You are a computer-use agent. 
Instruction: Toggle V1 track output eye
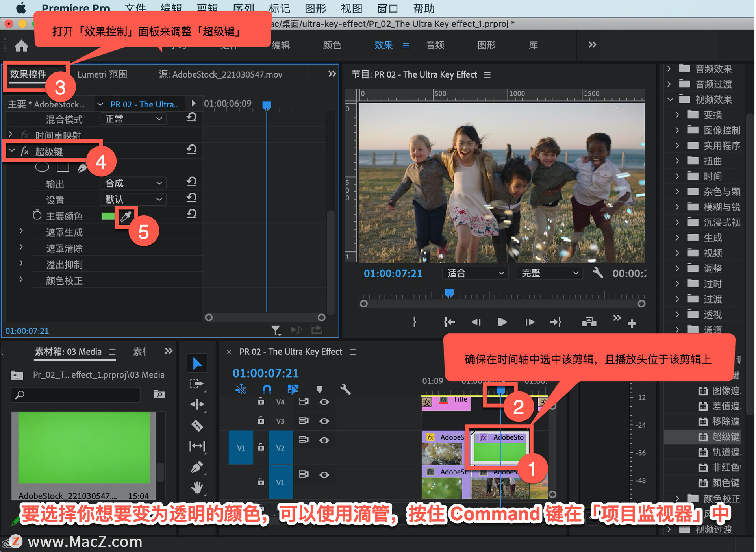coord(324,475)
